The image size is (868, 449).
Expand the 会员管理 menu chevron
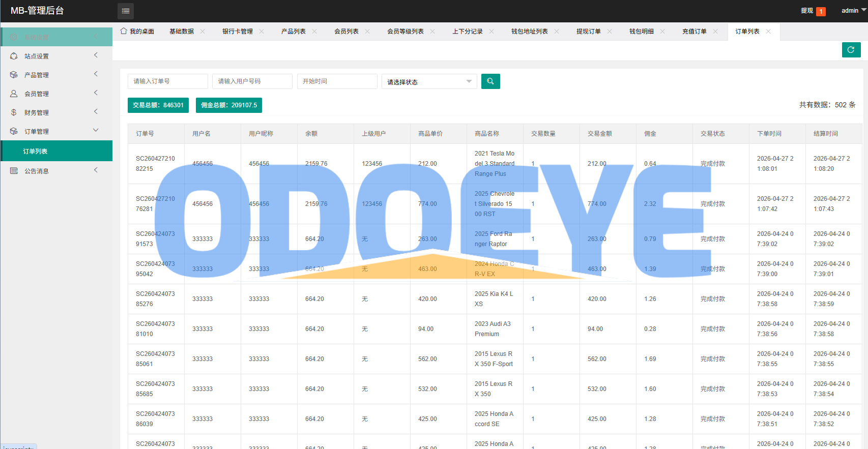click(96, 93)
